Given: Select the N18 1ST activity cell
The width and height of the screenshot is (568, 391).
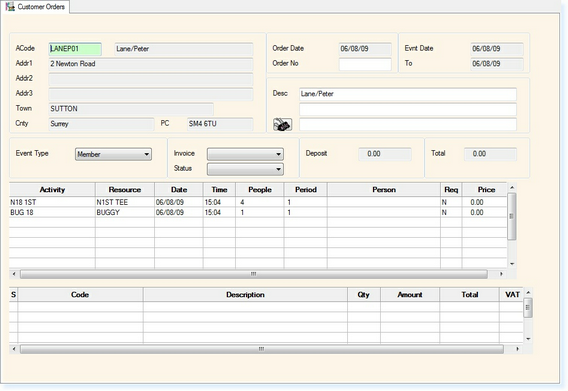Looking at the screenshot, I should click(x=52, y=202).
